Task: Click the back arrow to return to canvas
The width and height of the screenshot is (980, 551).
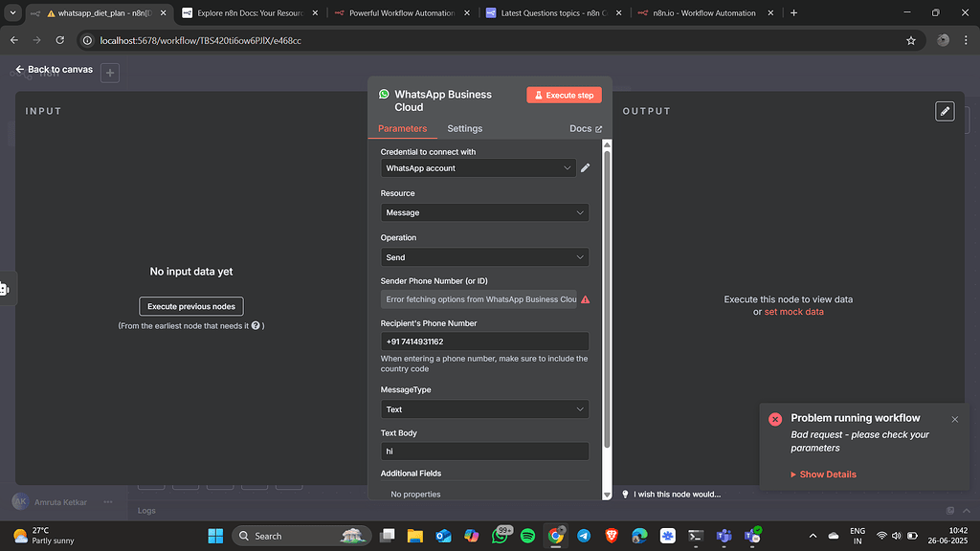Action: tap(20, 69)
